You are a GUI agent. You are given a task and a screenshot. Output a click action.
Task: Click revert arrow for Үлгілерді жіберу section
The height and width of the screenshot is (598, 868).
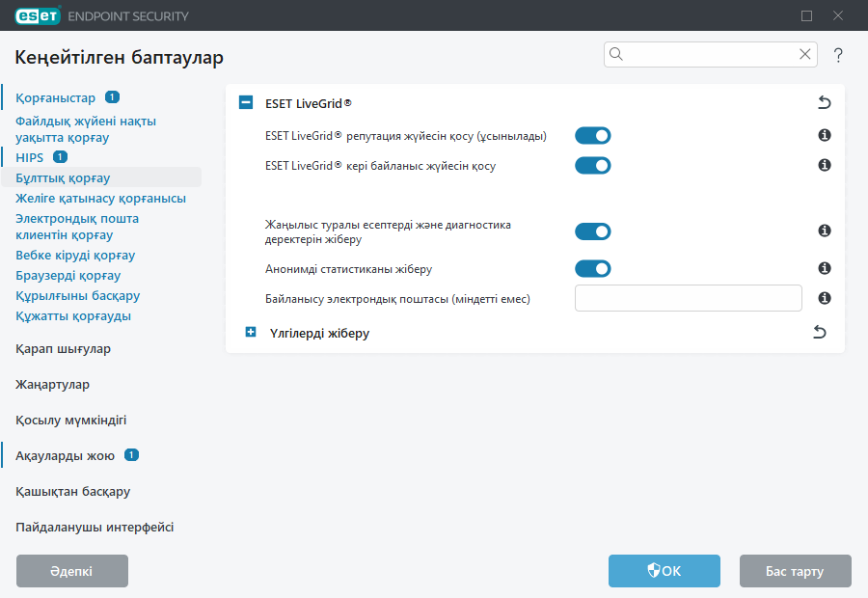pyautogui.click(x=819, y=332)
